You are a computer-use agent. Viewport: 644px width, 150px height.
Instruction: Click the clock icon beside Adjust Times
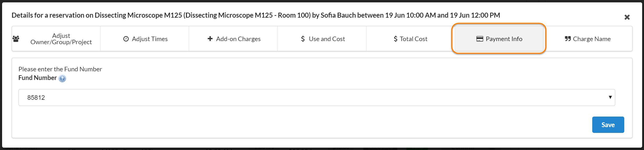126,39
